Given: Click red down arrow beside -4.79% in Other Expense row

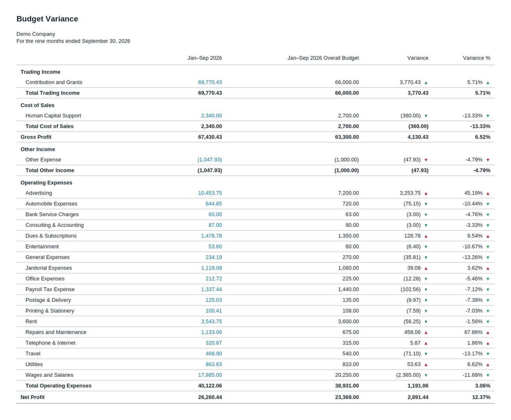Looking at the screenshot, I should [488, 160].
